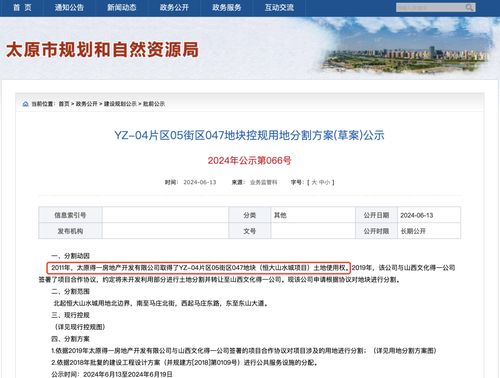Click the sentence starting with 2011年，太原得一房地产

point(199,268)
